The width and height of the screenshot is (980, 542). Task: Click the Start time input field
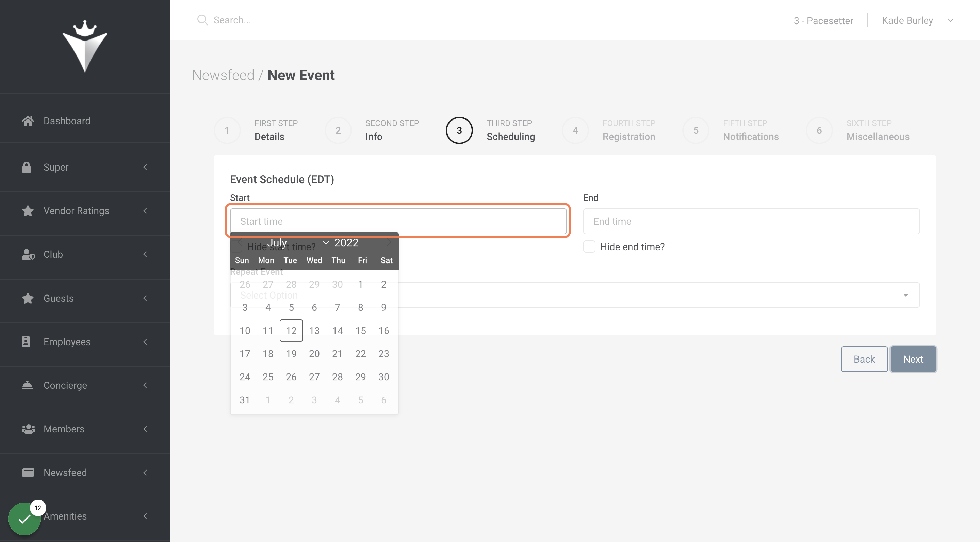point(398,221)
